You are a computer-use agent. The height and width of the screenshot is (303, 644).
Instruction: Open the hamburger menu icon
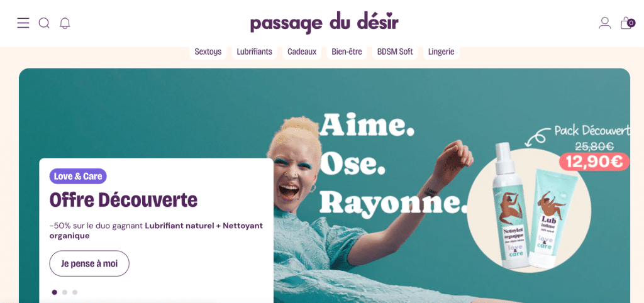click(23, 23)
